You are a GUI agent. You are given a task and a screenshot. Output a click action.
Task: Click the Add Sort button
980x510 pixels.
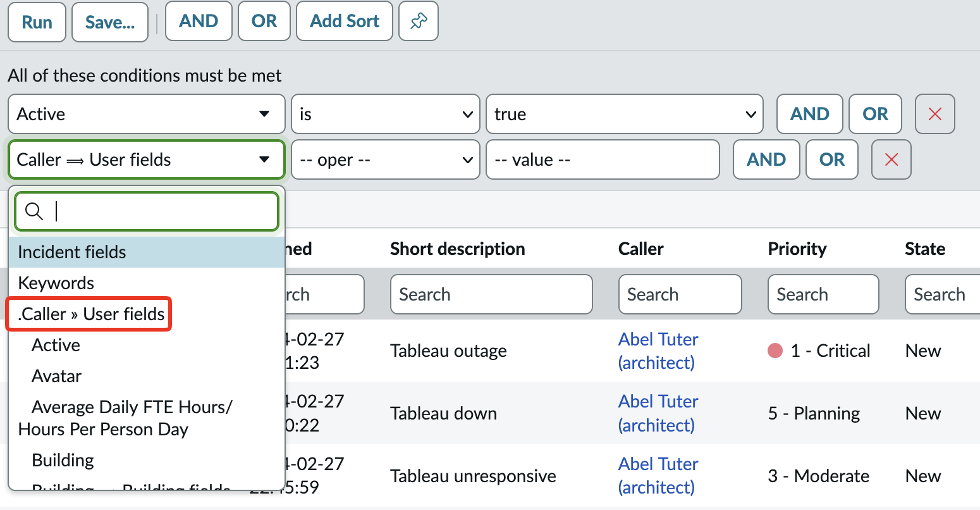point(344,22)
